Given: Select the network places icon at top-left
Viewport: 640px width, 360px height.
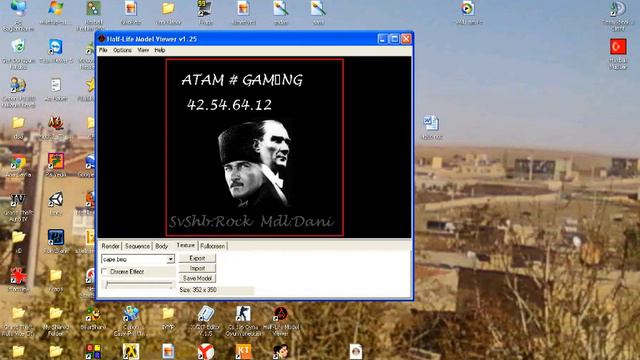Looking at the screenshot, I should pos(18,16).
